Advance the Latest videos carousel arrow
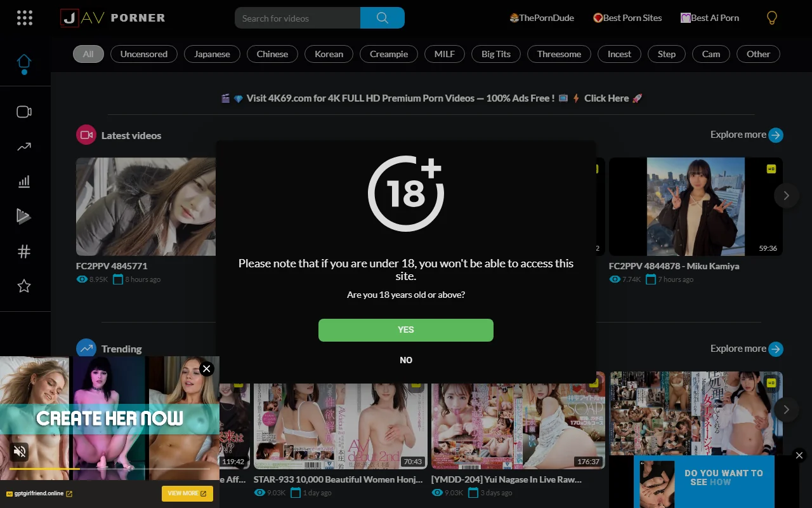Image resolution: width=812 pixels, height=508 pixels. (x=786, y=196)
